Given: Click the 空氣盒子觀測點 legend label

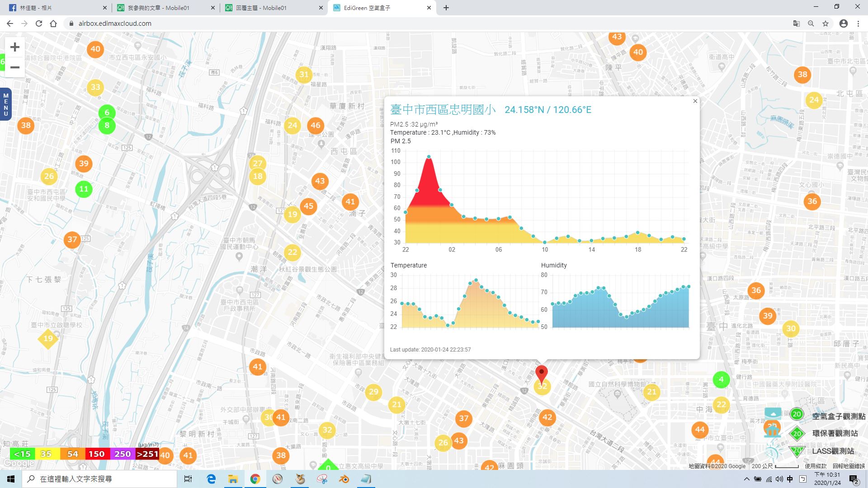Looking at the screenshot, I should point(839,417).
